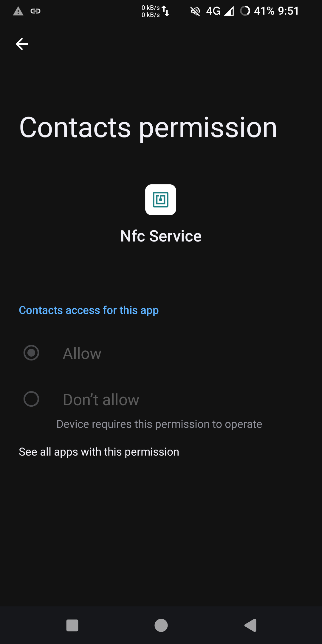Tap the Nfc Service app name

pyautogui.click(x=161, y=236)
